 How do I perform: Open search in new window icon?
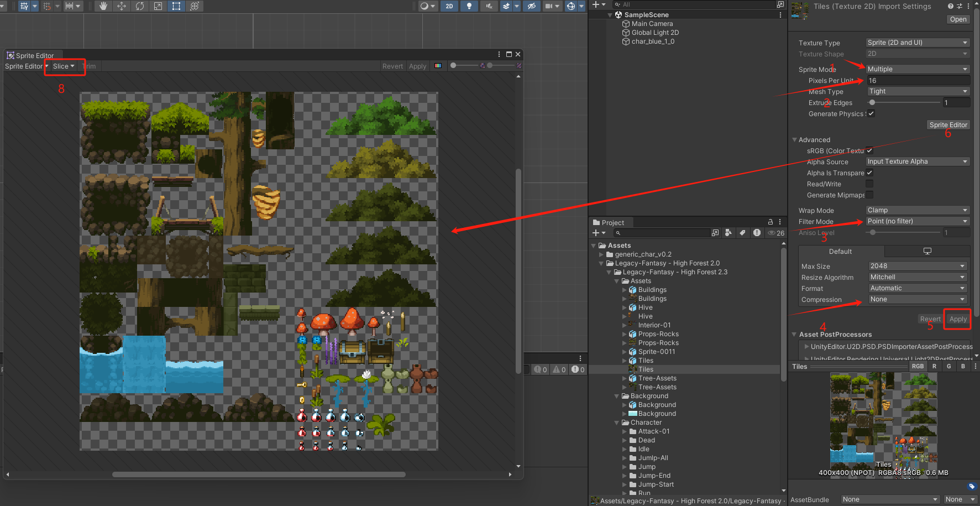tap(715, 233)
